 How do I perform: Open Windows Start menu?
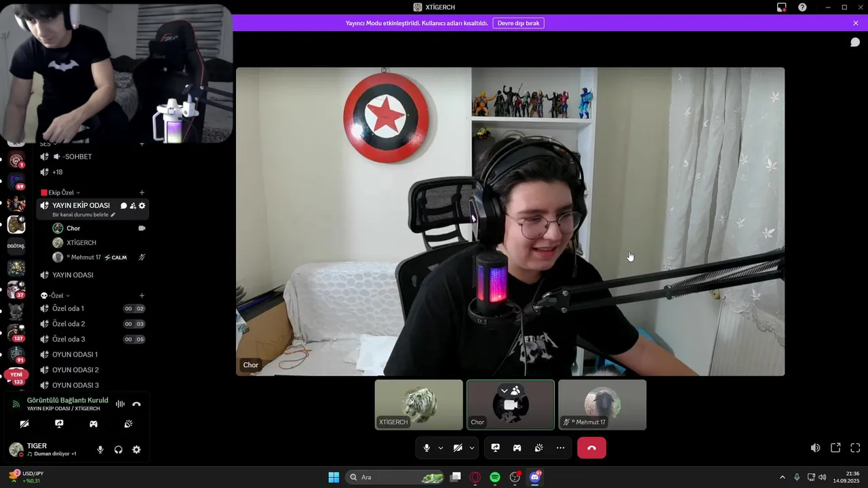(x=334, y=477)
